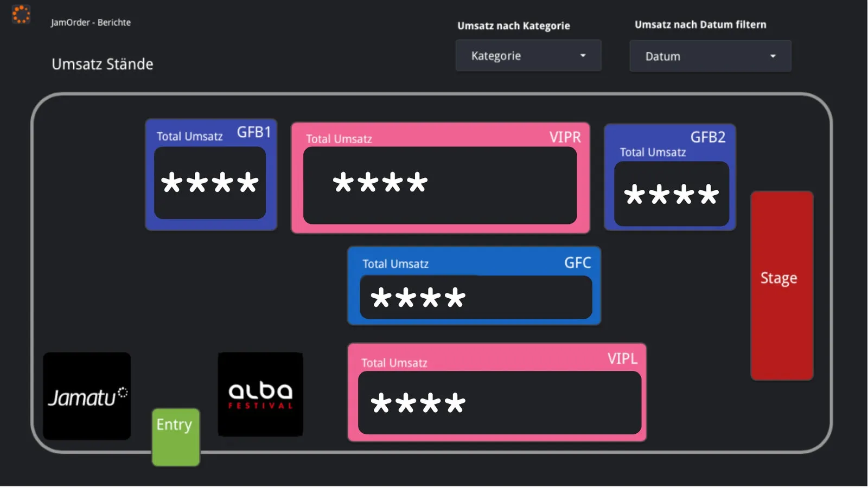Open the Datum filter dropdown

(710, 56)
